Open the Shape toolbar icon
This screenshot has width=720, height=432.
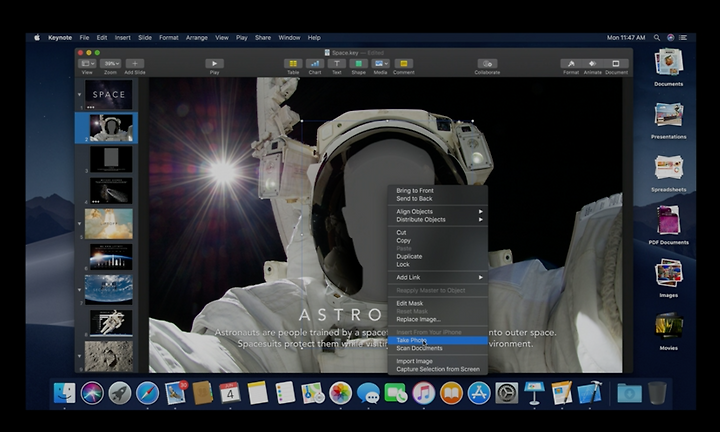point(359,64)
